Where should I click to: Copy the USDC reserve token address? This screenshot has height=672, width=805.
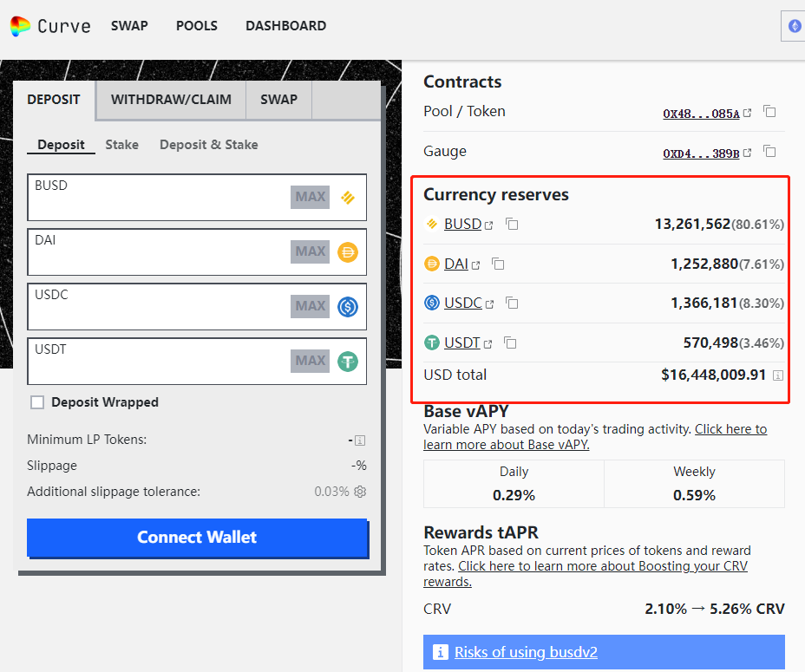coord(512,303)
